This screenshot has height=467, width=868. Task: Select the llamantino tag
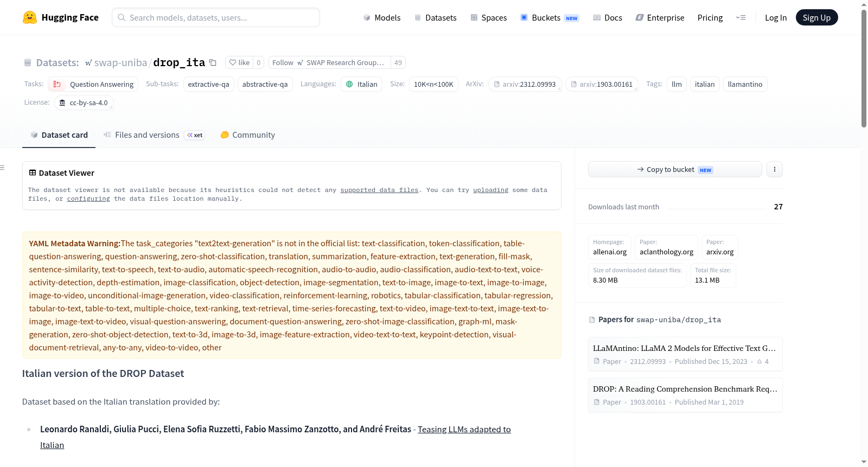pyautogui.click(x=745, y=84)
